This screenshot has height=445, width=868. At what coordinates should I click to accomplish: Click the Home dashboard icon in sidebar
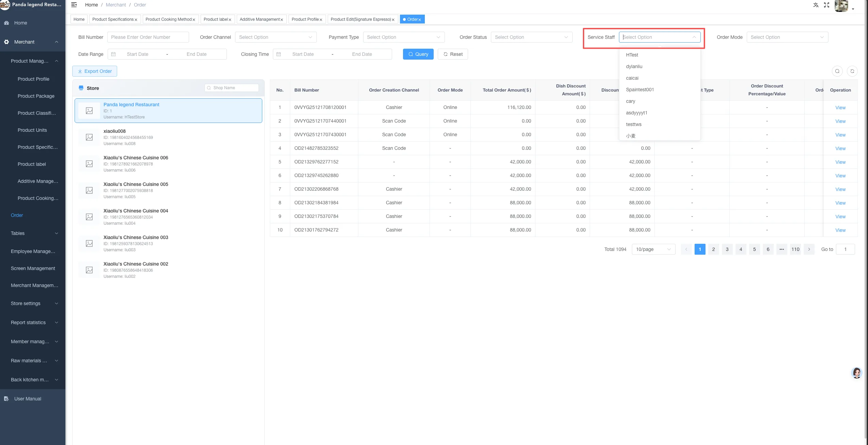(6, 23)
